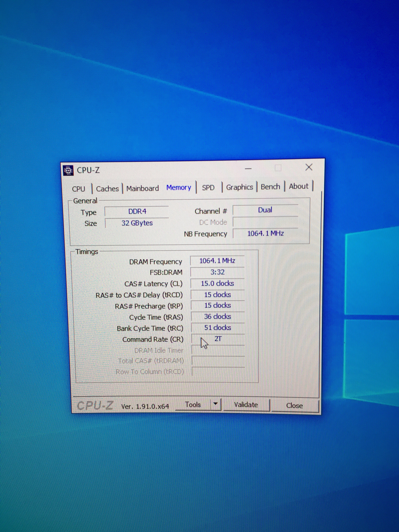Click the Memory tab

pyautogui.click(x=179, y=187)
